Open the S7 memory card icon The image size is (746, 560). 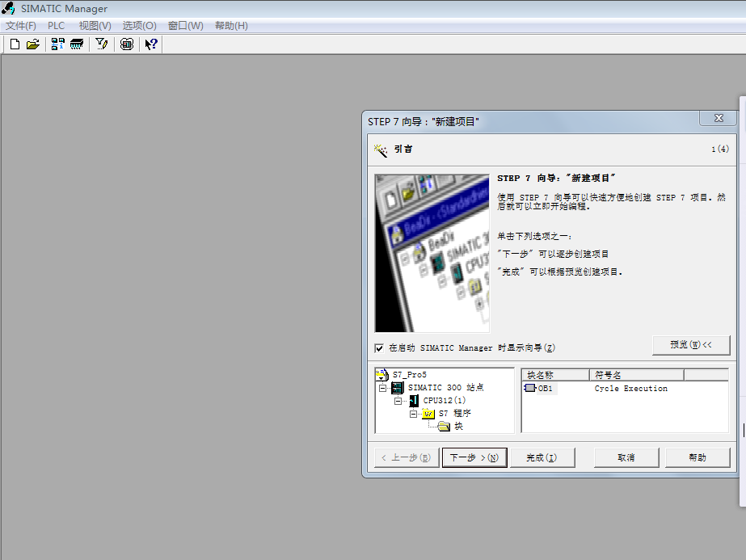[77, 44]
